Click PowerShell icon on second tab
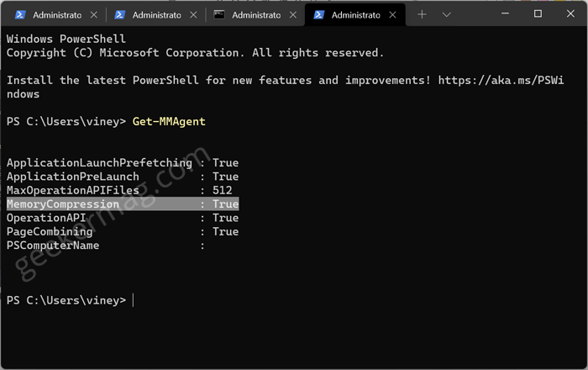The image size is (588, 370). click(119, 14)
